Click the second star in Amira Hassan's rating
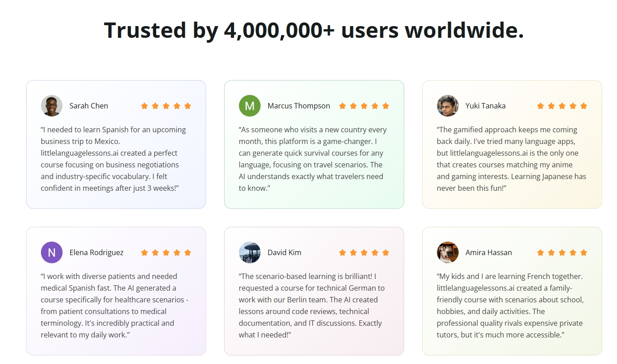The image size is (617, 364). coord(551,252)
